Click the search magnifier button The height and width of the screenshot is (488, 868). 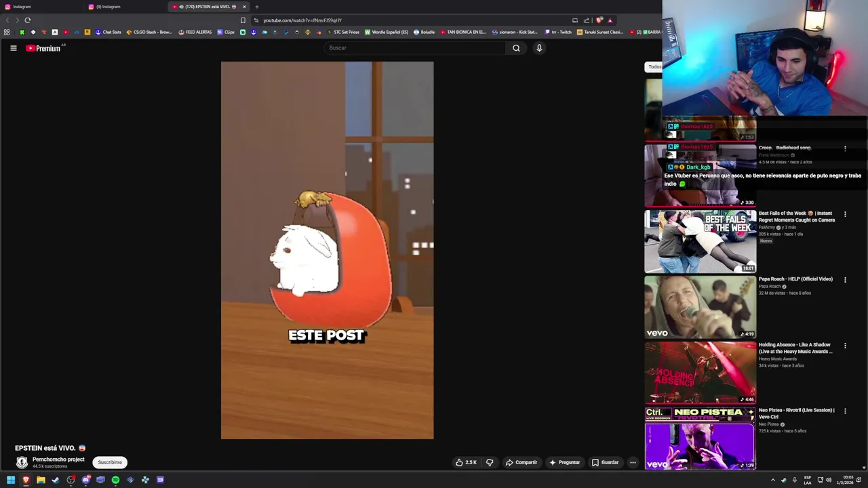[x=516, y=48]
